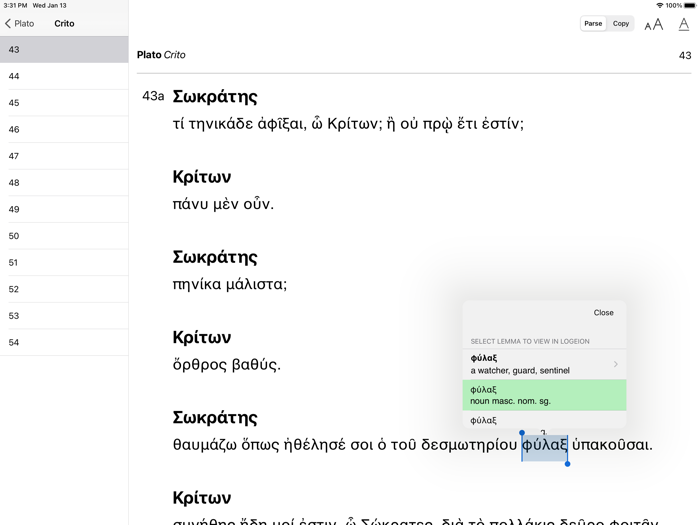Tap the word θαυμάζω
Screen dimensions: 700x525
(x=205, y=445)
